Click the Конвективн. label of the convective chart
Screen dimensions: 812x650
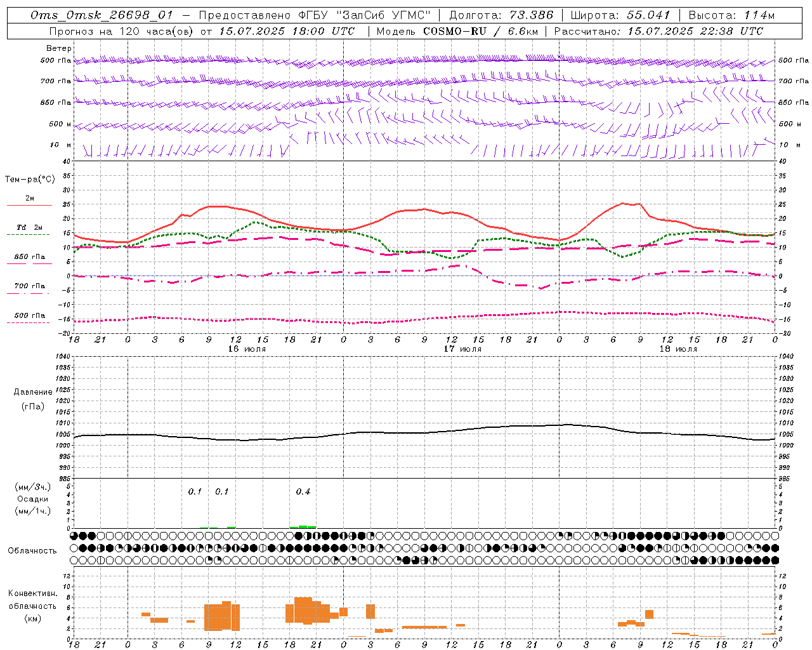click(x=32, y=594)
